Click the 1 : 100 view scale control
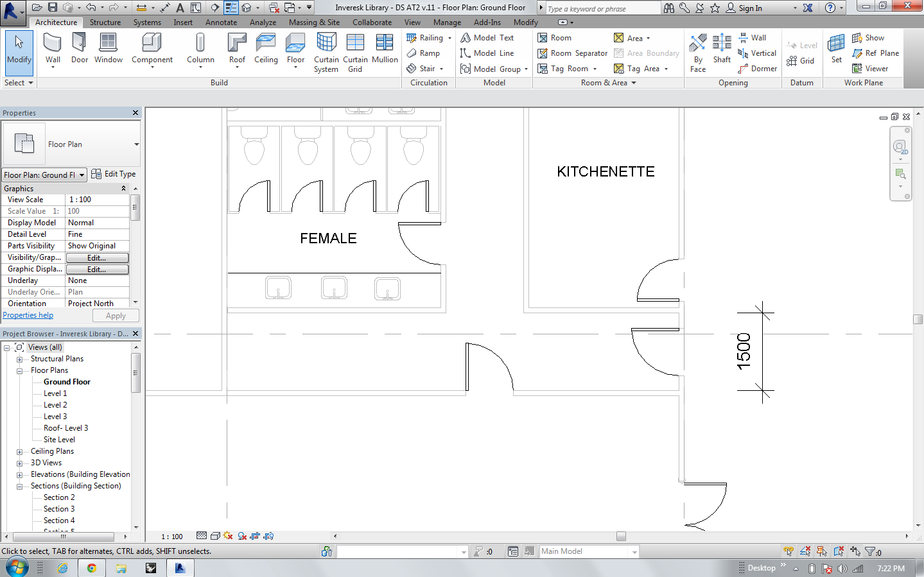Viewport: 924px width, 577px height. tap(171, 537)
